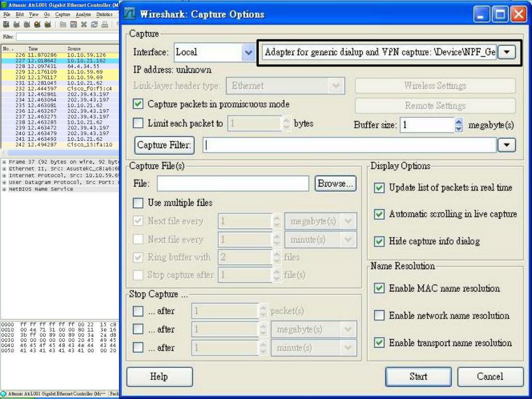Image resolution: width=532 pixels, height=399 pixels.
Task: Click the Start new live capture toolbar icon
Action: click(x=27, y=24)
